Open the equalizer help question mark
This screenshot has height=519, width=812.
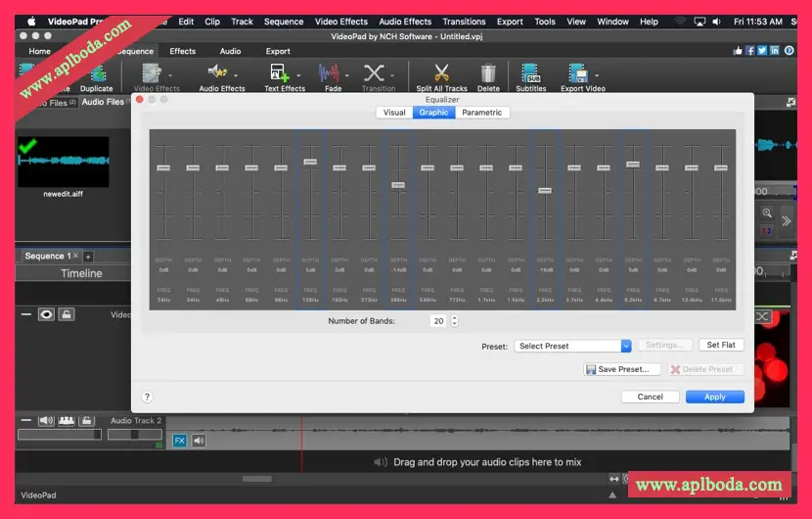148,397
